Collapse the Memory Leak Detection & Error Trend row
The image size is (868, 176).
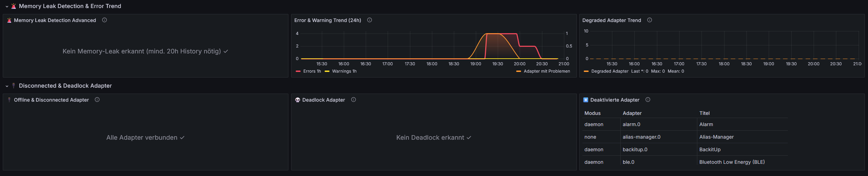(x=7, y=6)
